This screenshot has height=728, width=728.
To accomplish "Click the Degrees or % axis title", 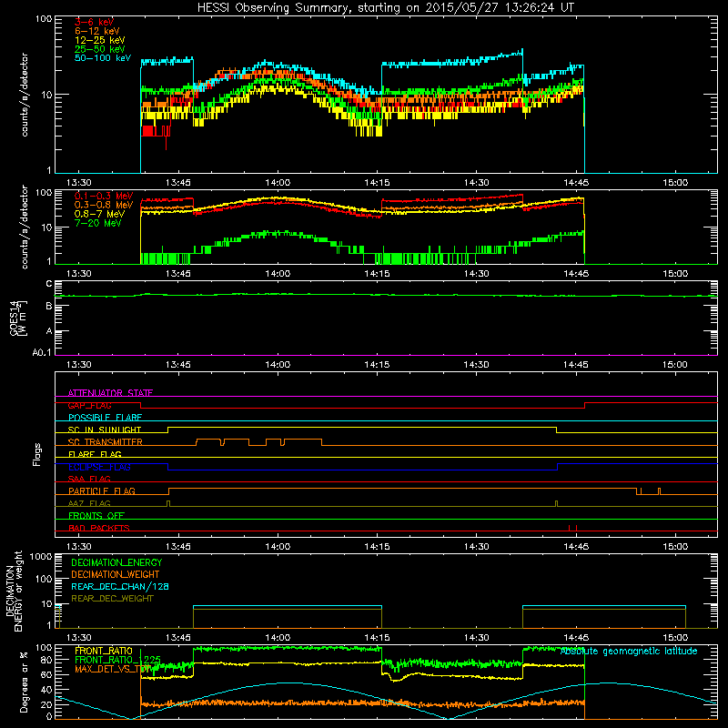I will tap(24, 682).
